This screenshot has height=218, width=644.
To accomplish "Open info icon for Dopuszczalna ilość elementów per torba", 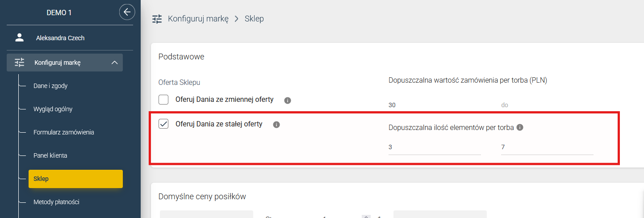I will (520, 127).
